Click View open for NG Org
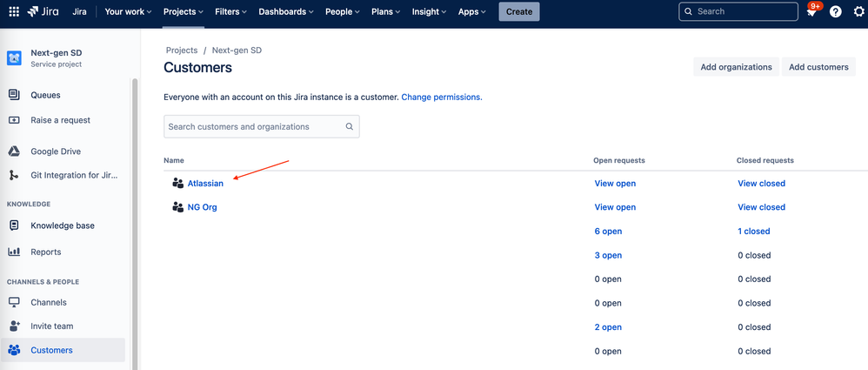Image resolution: width=868 pixels, height=370 pixels. (615, 207)
